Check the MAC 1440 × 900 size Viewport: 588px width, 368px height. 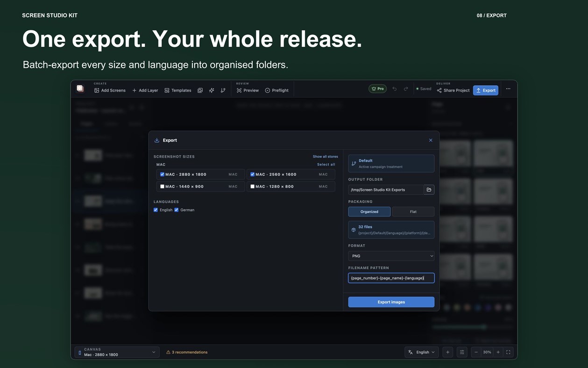point(162,187)
